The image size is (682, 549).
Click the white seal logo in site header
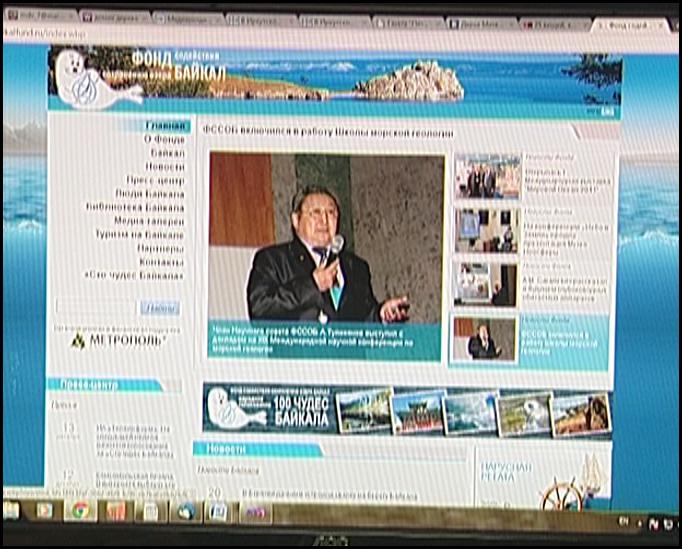click(x=96, y=79)
